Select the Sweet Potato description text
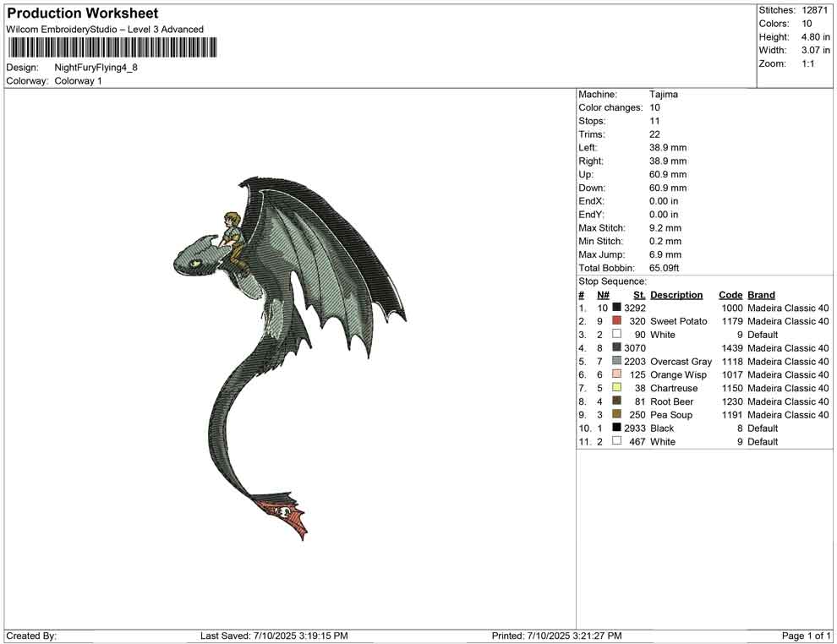Screen dimensions: 837x644 (x=678, y=321)
